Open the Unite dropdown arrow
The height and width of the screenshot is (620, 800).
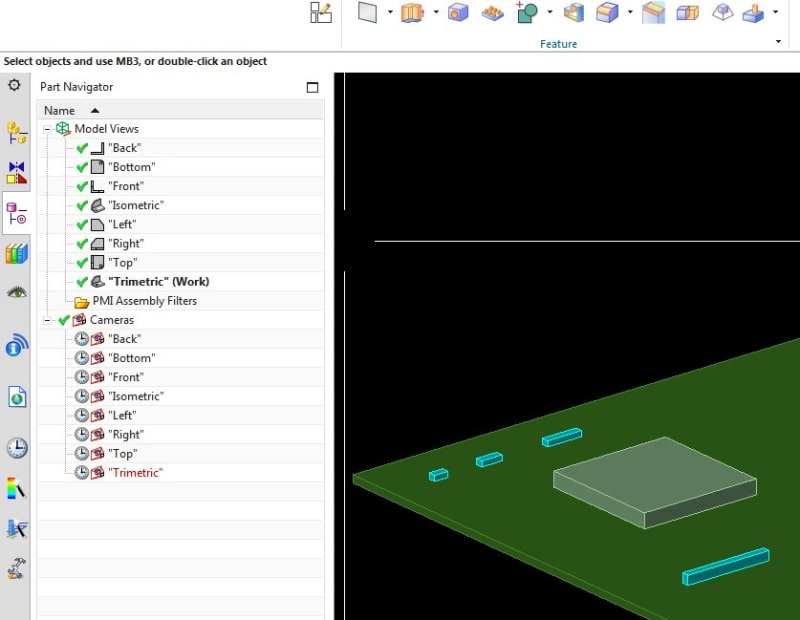(x=550, y=12)
